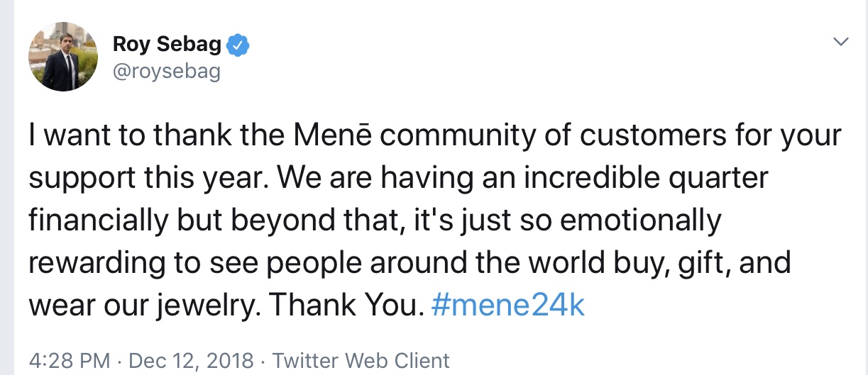Click the @roysebag handle
868x375 pixels.
pyautogui.click(x=166, y=71)
